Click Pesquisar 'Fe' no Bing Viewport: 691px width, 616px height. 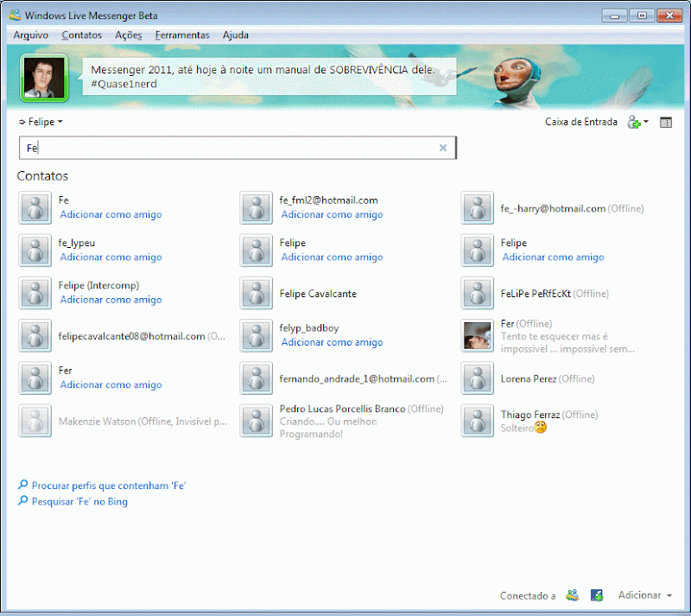(79, 502)
